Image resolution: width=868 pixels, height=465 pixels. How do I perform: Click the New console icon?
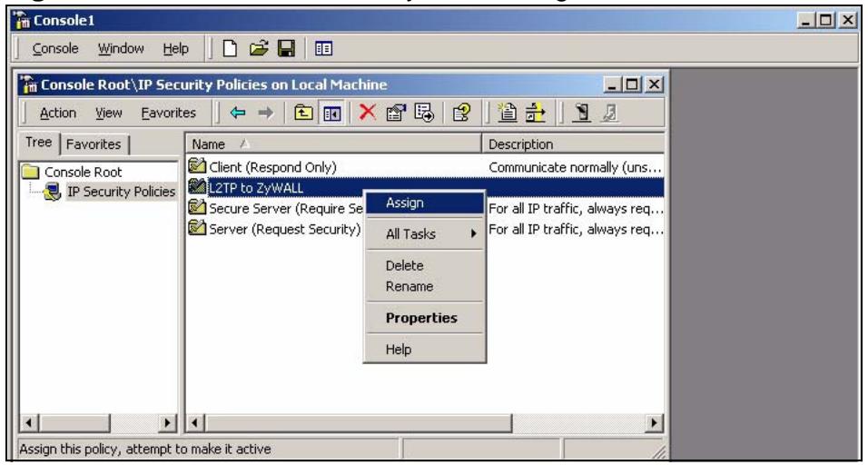coord(231,49)
